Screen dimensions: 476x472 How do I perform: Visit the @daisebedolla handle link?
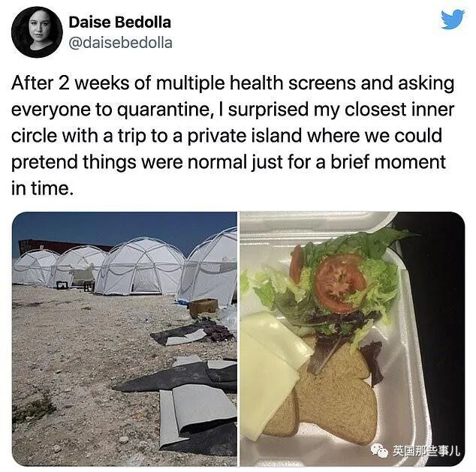point(121,43)
